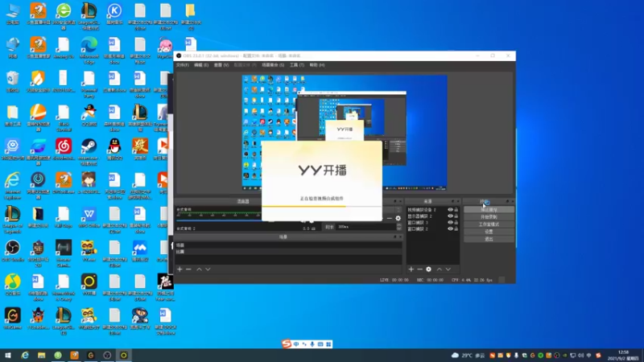Click the YY开播 loading progress bar

pos(321,206)
